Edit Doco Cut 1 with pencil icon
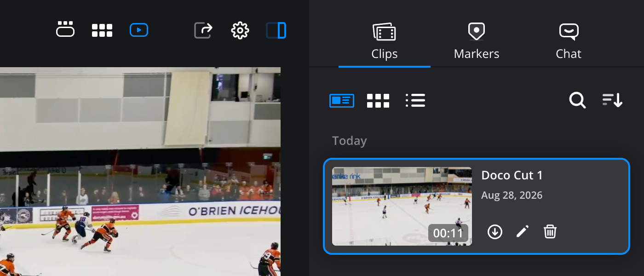The height and width of the screenshot is (276, 644). (x=523, y=231)
